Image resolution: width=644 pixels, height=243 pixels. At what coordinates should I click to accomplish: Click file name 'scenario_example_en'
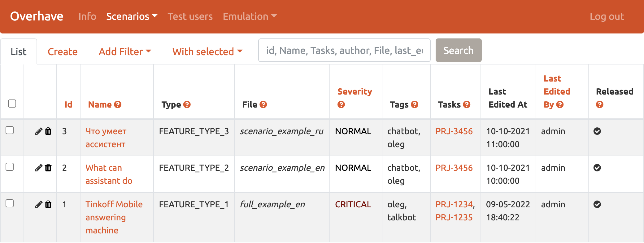coord(282,168)
